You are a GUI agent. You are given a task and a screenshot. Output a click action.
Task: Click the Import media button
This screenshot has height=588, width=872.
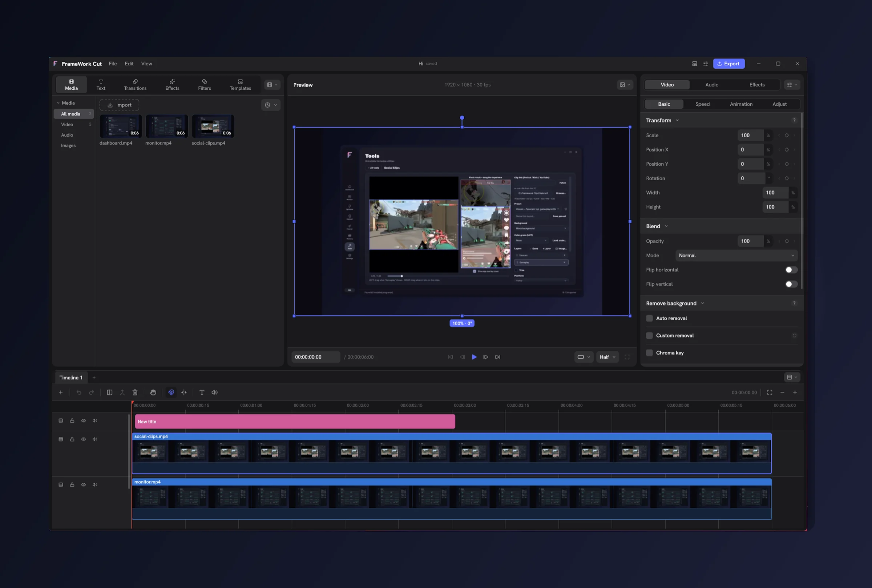click(119, 105)
